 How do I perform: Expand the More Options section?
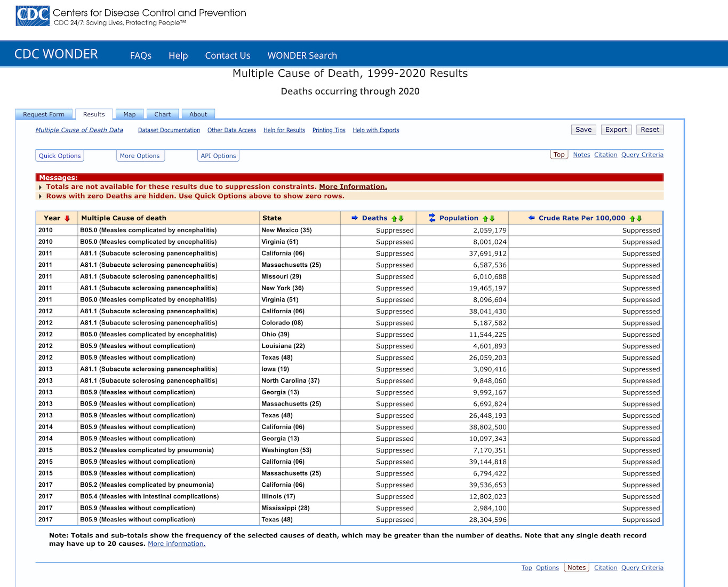tap(140, 156)
